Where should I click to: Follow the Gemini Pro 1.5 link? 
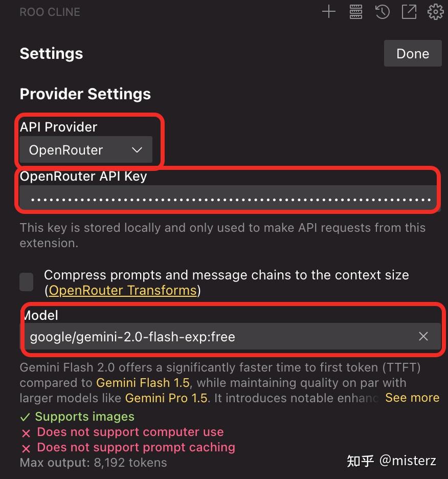coord(166,398)
